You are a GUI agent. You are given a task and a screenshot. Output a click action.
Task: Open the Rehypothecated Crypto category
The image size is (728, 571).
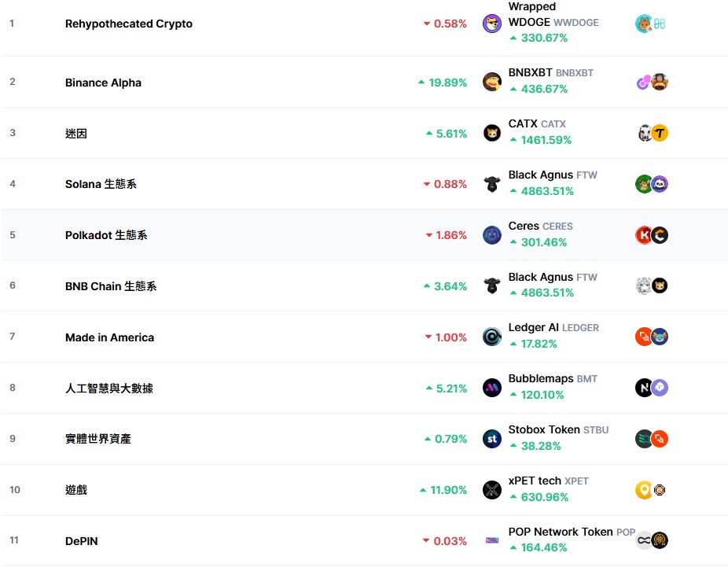pyautogui.click(x=129, y=24)
